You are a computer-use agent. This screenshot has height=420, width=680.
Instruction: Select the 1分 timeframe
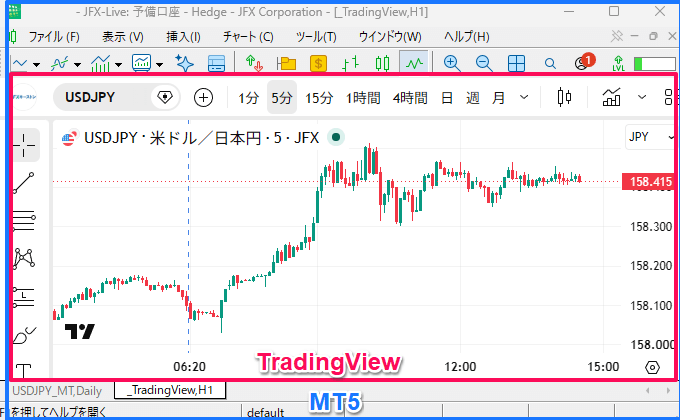(x=248, y=98)
